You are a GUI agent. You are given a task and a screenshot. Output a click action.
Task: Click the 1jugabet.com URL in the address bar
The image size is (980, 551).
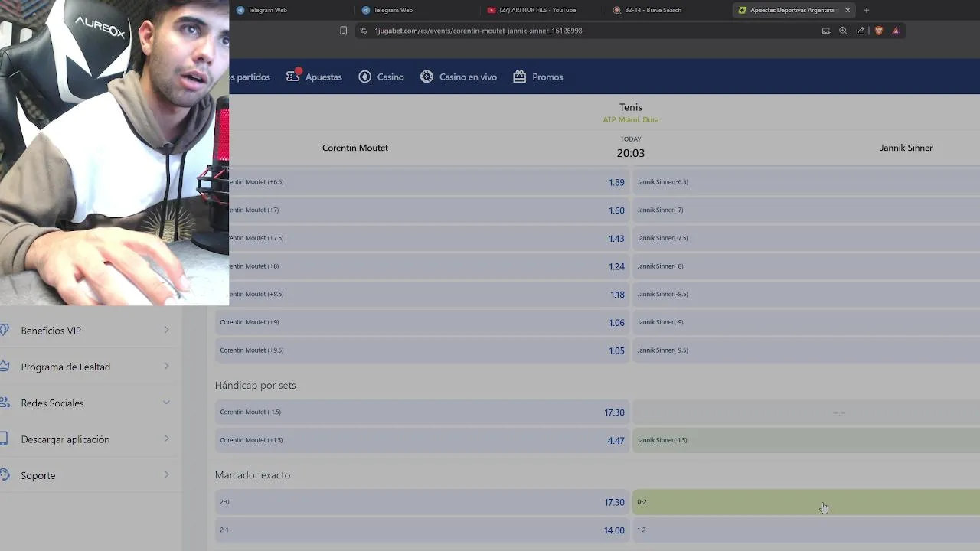479,31
